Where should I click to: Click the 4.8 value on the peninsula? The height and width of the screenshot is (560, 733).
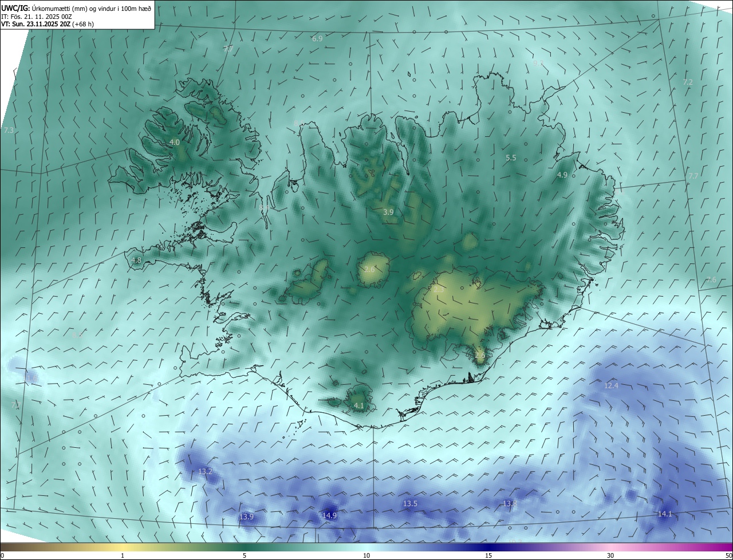[136, 260]
